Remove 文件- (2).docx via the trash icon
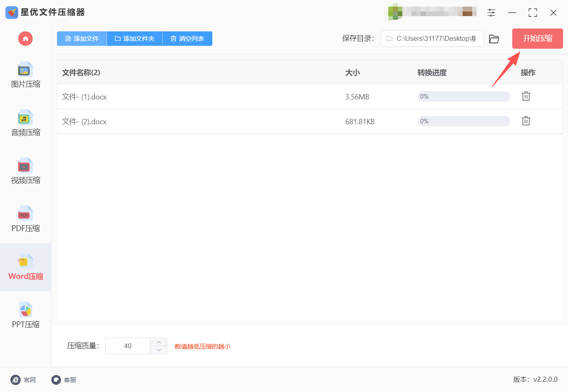Viewport: 568px width, 392px height. point(525,120)
